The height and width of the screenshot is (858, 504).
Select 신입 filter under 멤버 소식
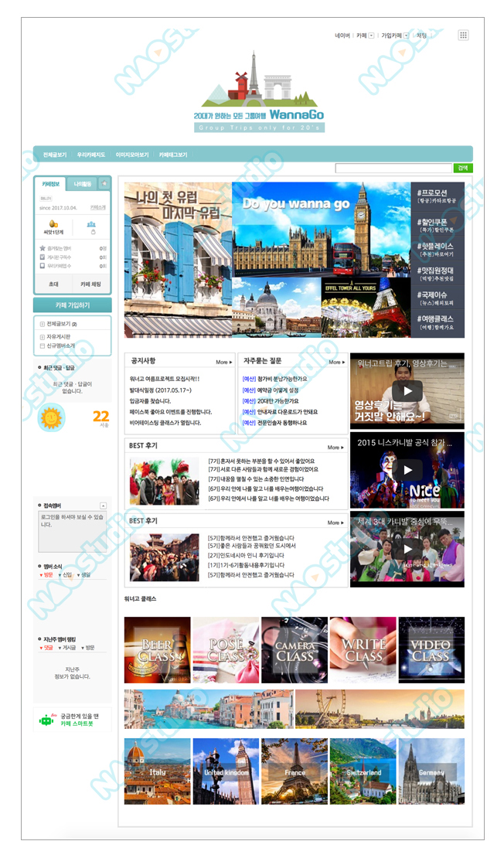click(65, 575)
